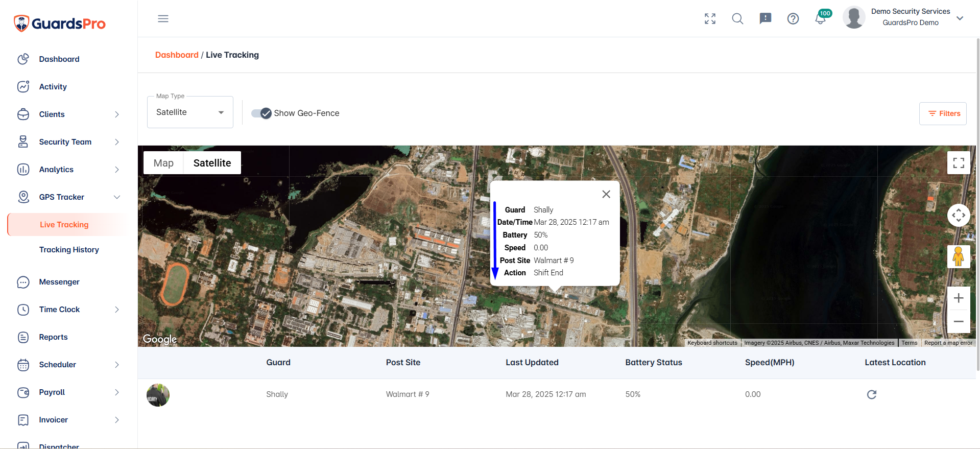Open the search magnifier icon
Screen dimensions: 980x449
[737, 19]
